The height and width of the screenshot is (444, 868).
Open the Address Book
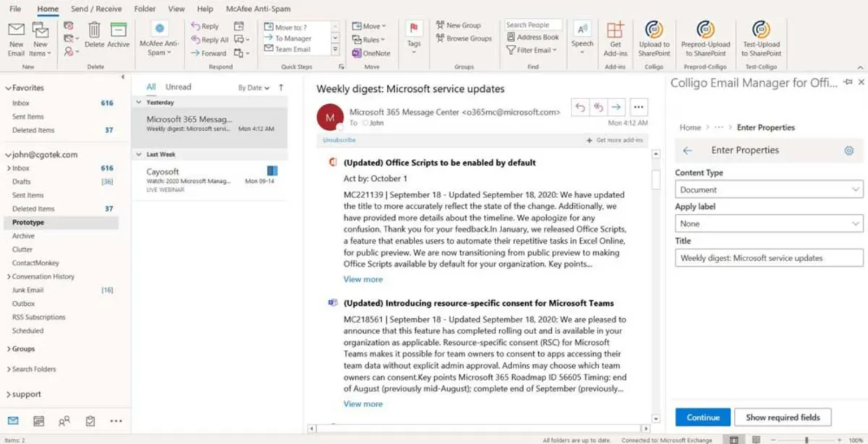click(532, 37)
